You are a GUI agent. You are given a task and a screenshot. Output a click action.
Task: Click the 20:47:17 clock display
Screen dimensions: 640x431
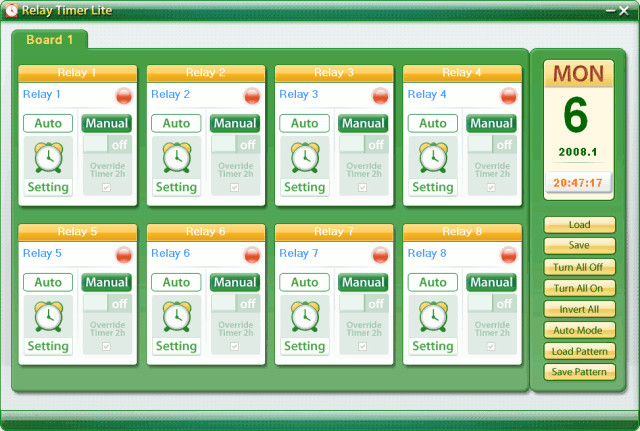[578, 182]
